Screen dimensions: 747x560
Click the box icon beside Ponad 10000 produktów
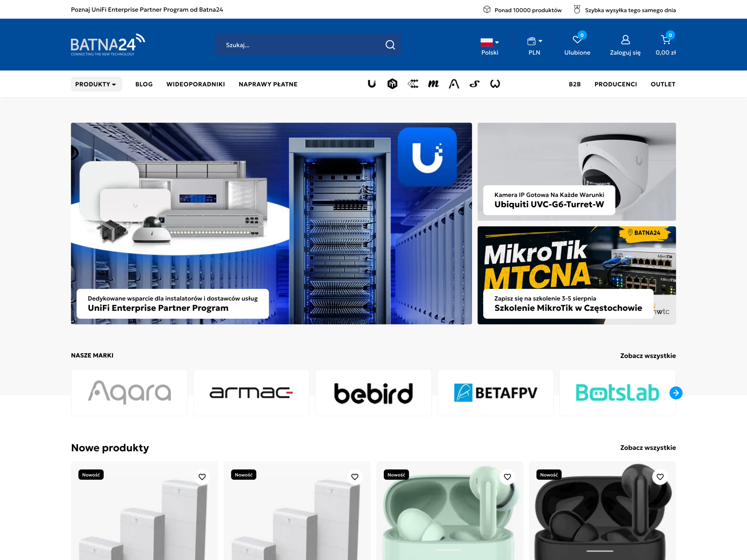(487, 9)
